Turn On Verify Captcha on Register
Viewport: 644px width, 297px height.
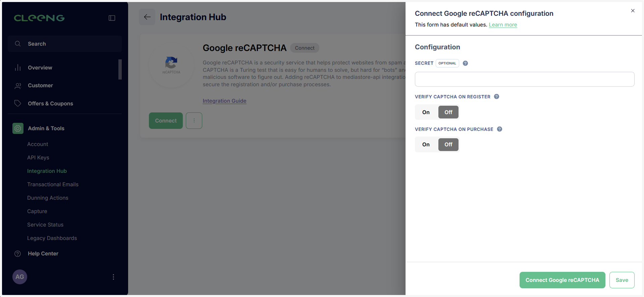tap(426, 112)
